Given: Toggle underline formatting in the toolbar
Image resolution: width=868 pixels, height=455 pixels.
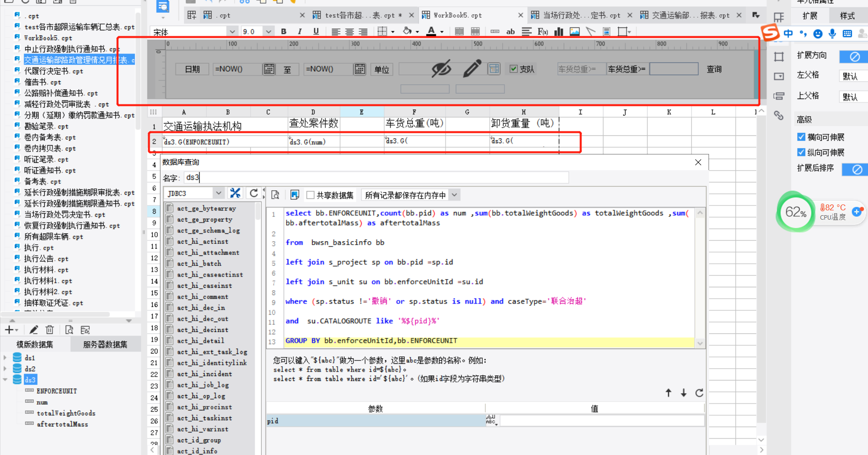Looking at the screenshot, I should click(x=316, y=31).
